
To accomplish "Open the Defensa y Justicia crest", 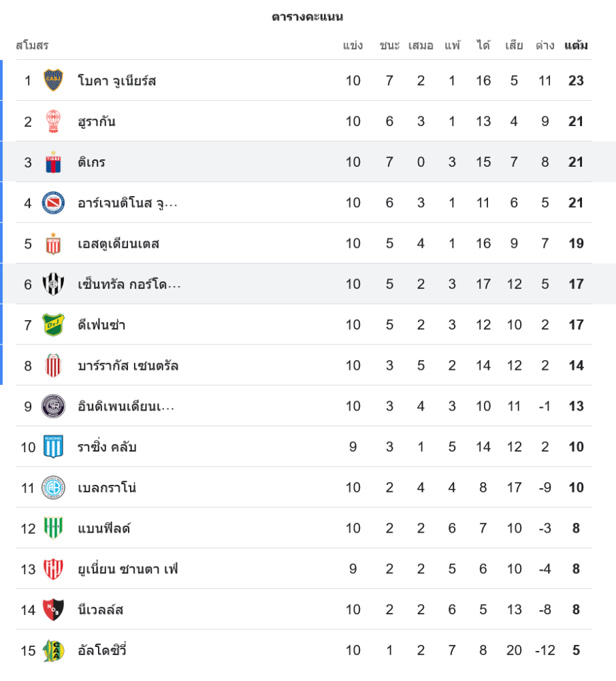I will [x=53, y=325].
